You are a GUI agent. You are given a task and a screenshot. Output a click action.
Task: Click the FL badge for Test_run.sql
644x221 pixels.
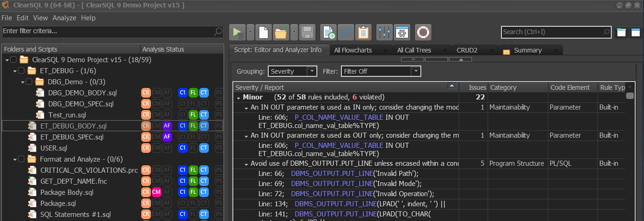(x=193, y=115)
